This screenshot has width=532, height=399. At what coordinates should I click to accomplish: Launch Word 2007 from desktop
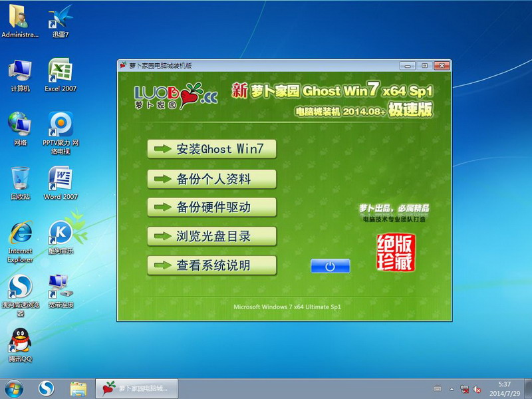click(x=61, y=184)
